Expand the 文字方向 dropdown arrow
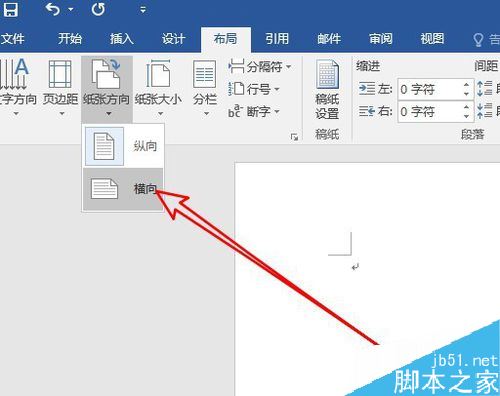 (x=16, y=114)
